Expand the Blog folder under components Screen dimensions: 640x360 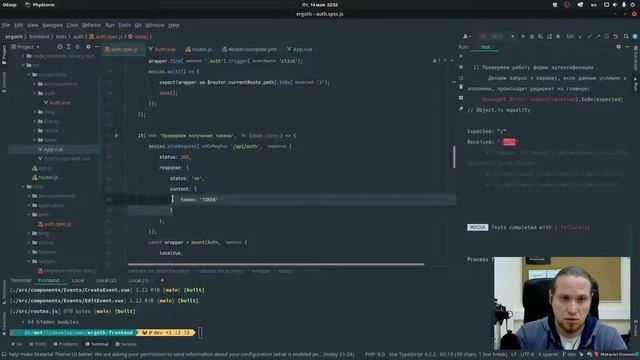(35, 112)
